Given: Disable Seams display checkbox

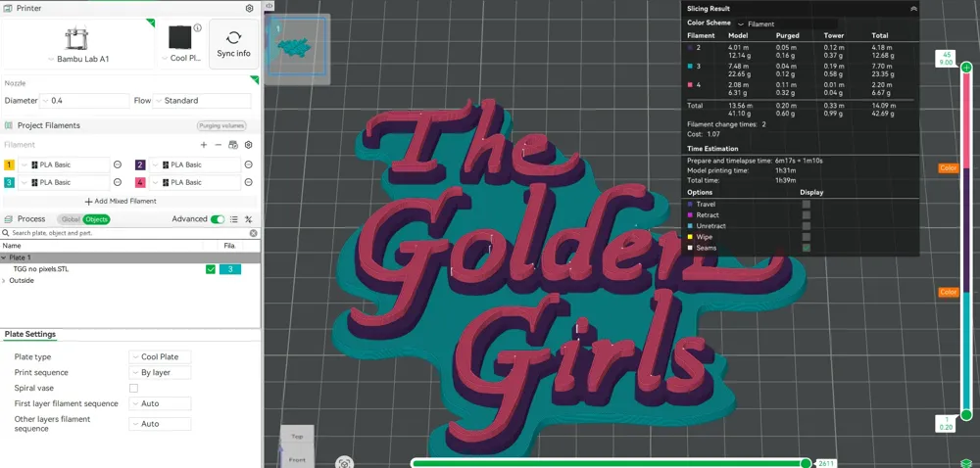Looking at the screenshot, I should (x=807, y=248).
